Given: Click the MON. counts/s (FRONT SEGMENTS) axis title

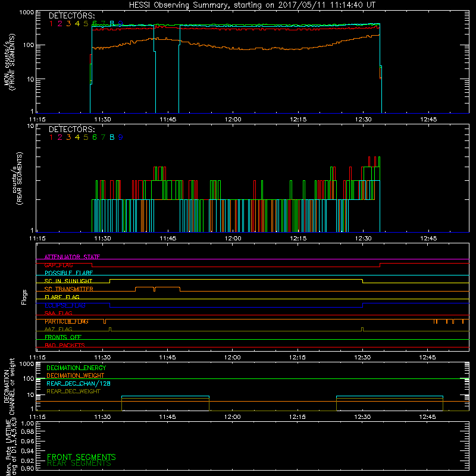Looking at the screenshot, I should click(x=9, y=62).
